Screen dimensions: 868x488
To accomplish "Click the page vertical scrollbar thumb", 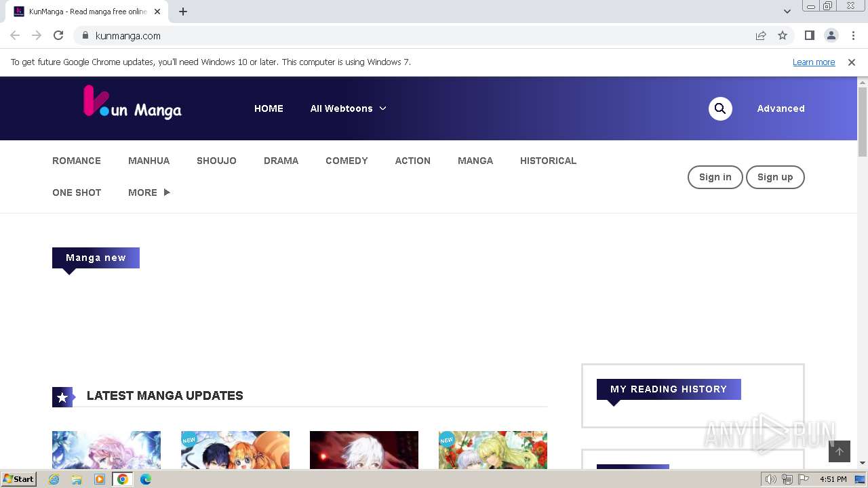I will click(x=863, y=122).
